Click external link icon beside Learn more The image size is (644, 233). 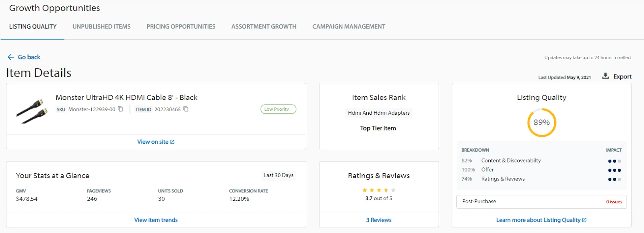(x=584, y=220)
